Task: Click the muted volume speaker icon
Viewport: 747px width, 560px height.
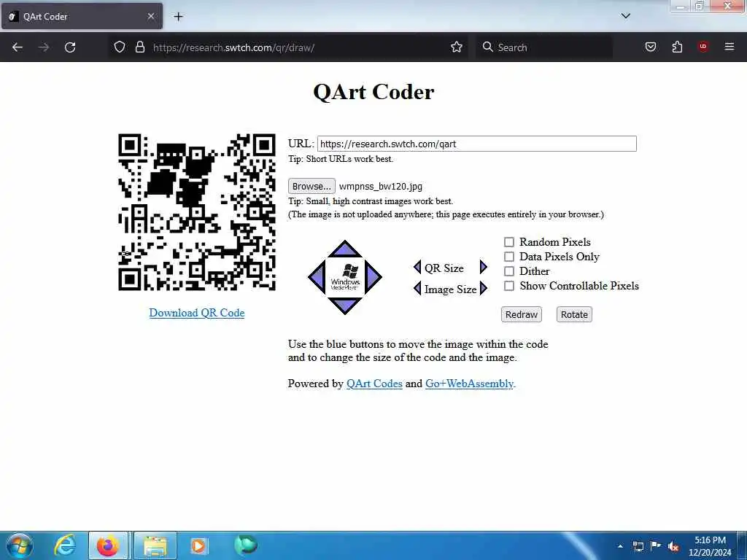Action: pos(673,547)
